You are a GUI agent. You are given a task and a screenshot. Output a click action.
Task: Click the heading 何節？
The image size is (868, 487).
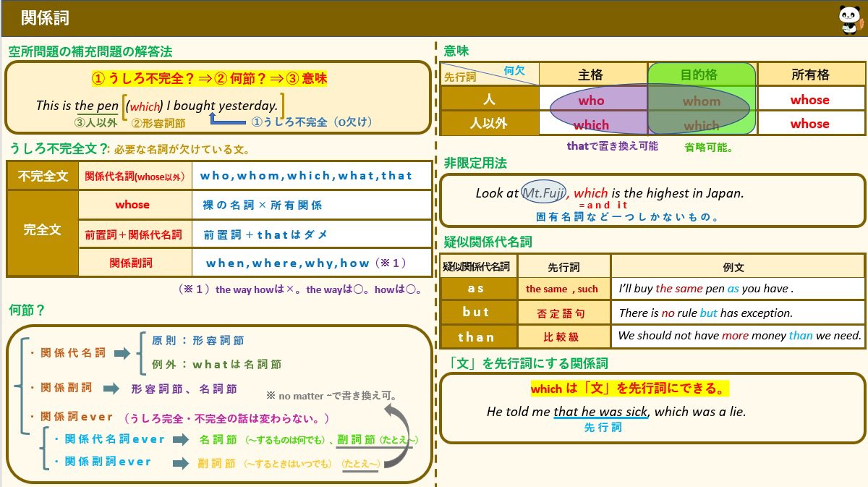tap(27, 310)
